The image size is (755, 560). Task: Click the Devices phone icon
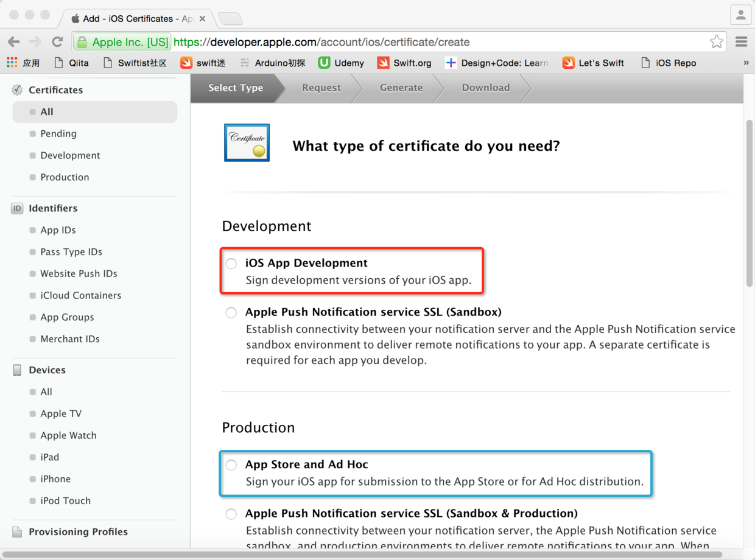tap(17, 370)
